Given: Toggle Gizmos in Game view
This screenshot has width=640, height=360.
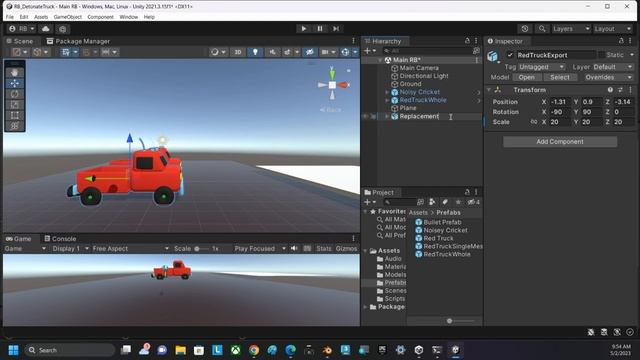Looking at the screenshot, I should tap(346, 248).
